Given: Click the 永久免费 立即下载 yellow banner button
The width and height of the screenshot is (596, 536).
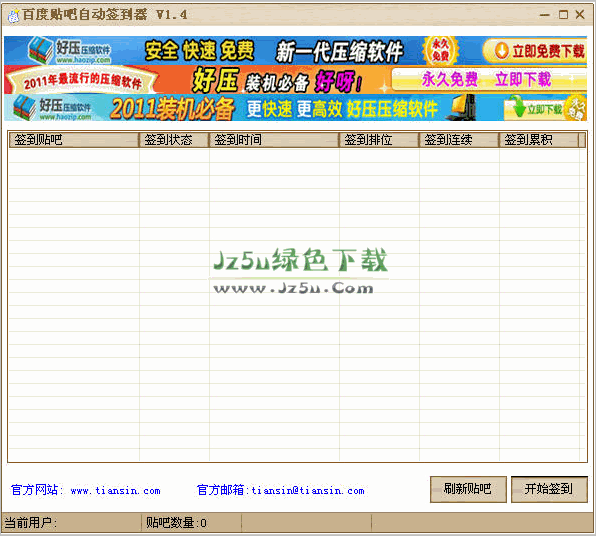Looking at the screenshot, I should click(x=489, y=79).
